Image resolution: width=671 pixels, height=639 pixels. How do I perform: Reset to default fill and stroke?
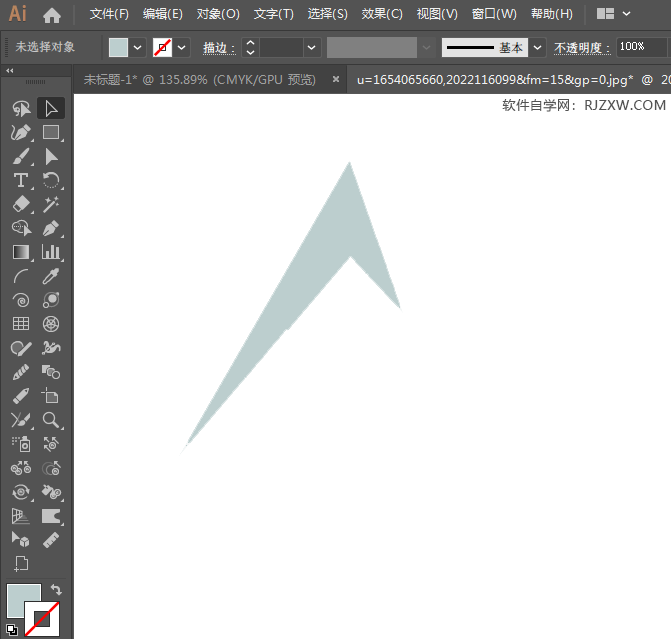point(11,630)
